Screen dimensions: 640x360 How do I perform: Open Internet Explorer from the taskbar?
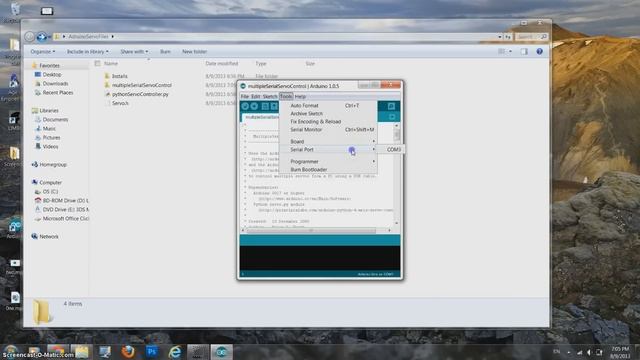tap(175, 351)
